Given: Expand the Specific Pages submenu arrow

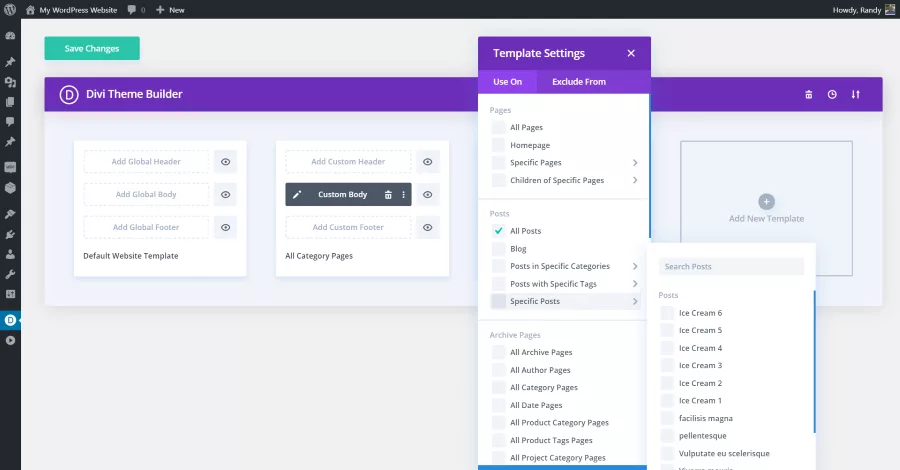Looking at the screenshot, I should pyautogui.click(x=635, y=162).
